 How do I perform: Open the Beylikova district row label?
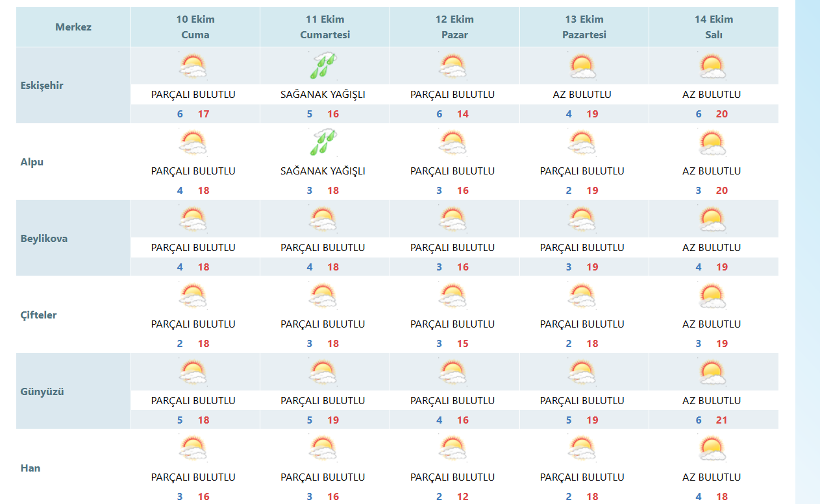tap(44, 239)
